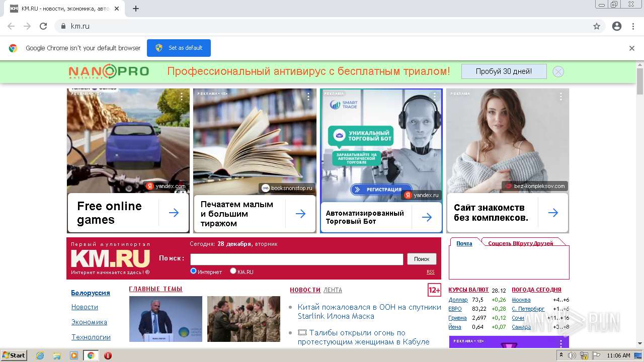Open the Chrome profile avatar menu
The width and height of the screenshot is (644, 362).
pyautogui.click(x=617, y=26)
